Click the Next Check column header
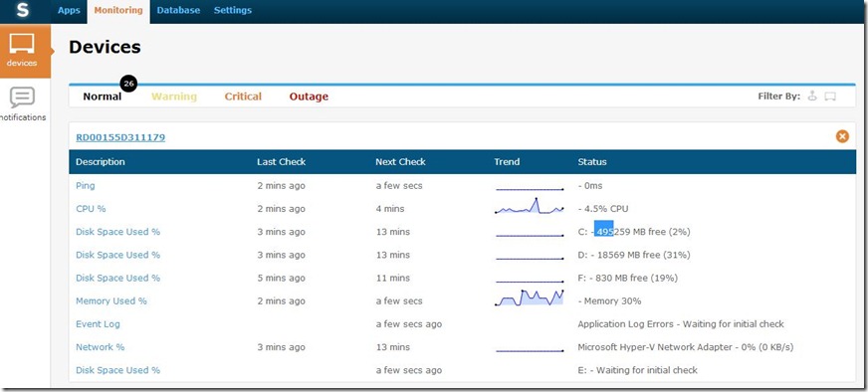Image resolution: width=868 pixels, height=392 pixels. [401, 162]
